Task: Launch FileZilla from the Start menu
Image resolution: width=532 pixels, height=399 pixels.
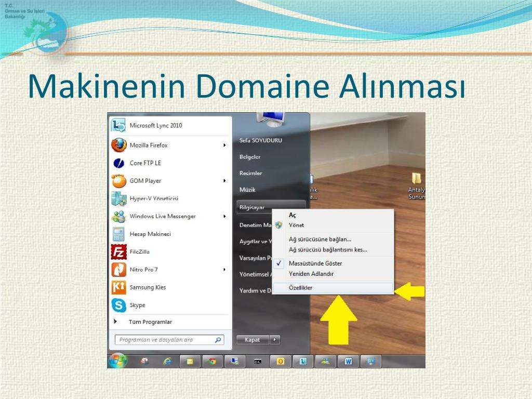Action: 170,252
